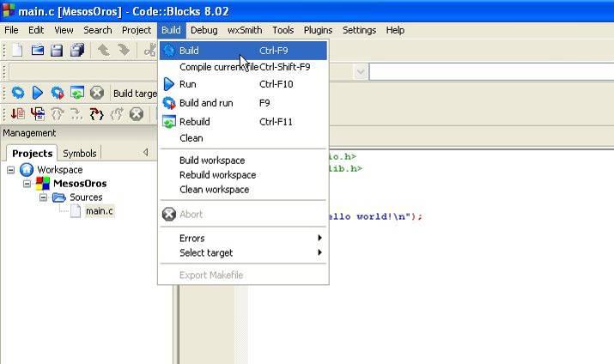Choose Run in the Build menu
Viewport: 614px width, 364px height.
(x=243, y=84)
